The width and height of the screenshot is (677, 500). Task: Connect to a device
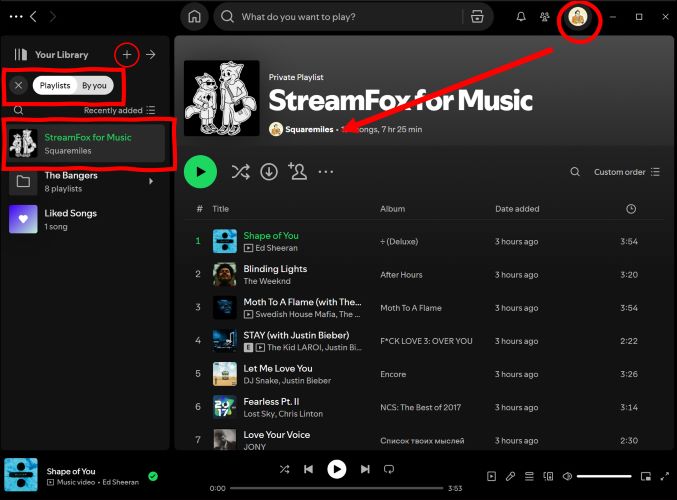(x=548, y=476)
